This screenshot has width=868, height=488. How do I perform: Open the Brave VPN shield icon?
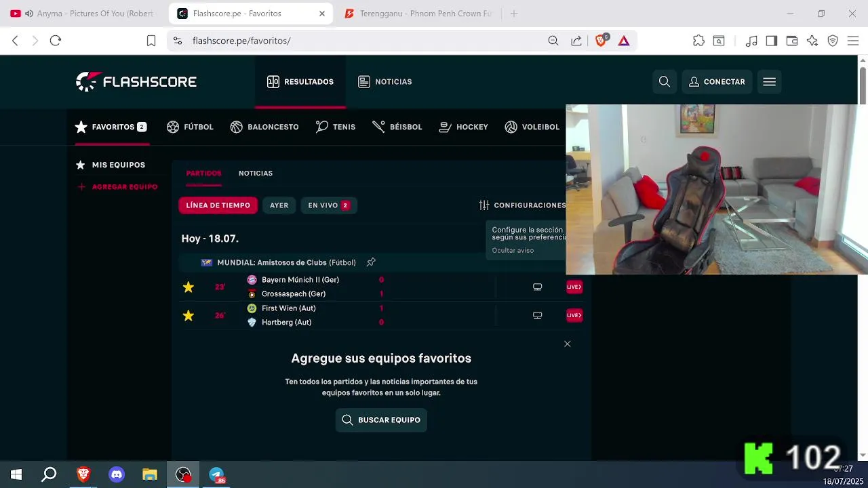(833, 41)
